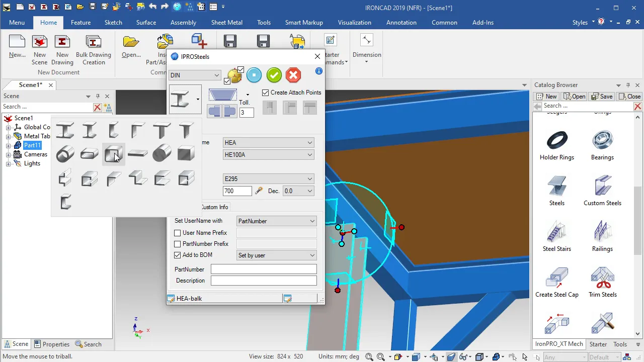Open the E295 material dropdown
This screenshot has width=644, height=362.
point(268,179)
